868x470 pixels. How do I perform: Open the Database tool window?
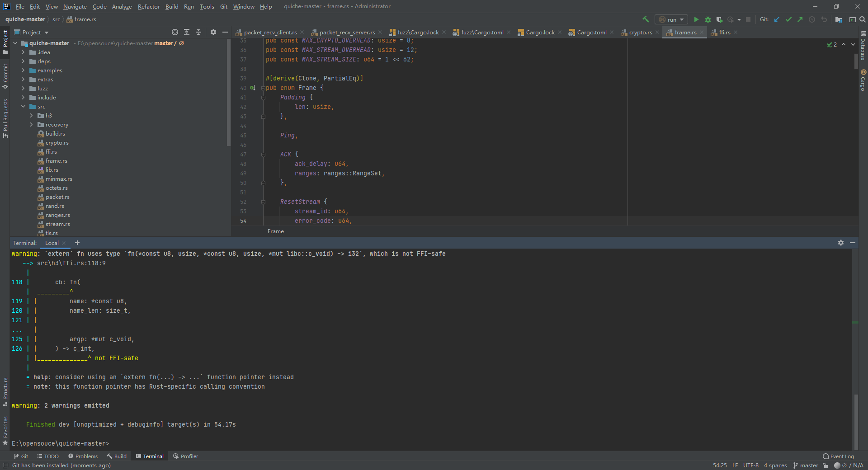[x=863, y=45]
